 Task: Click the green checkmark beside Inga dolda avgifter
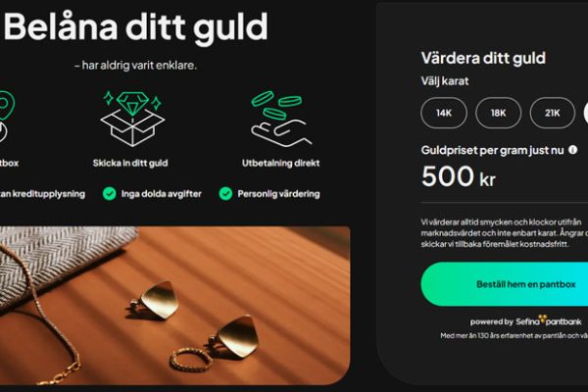(109, 194)
